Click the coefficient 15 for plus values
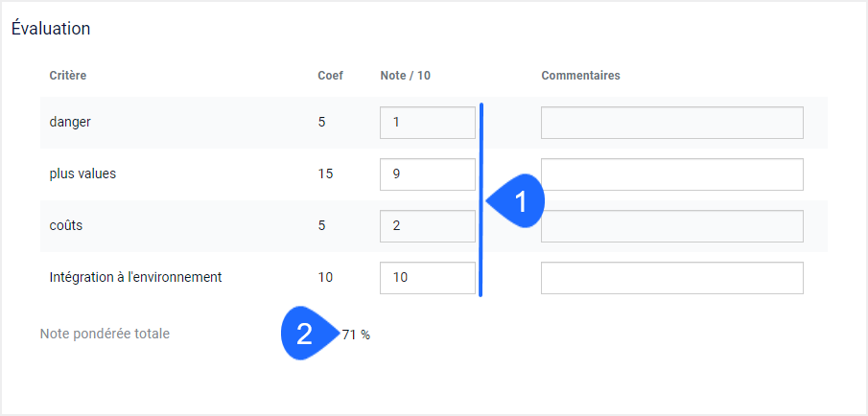The image size is (868, 416). pos(325,173)
